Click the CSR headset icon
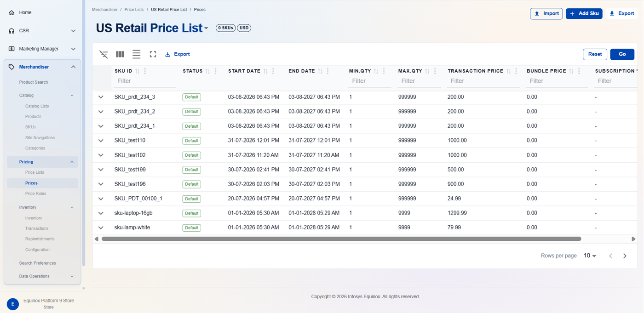644x313 pixels. pyautogui.click(x=11, y=31)
